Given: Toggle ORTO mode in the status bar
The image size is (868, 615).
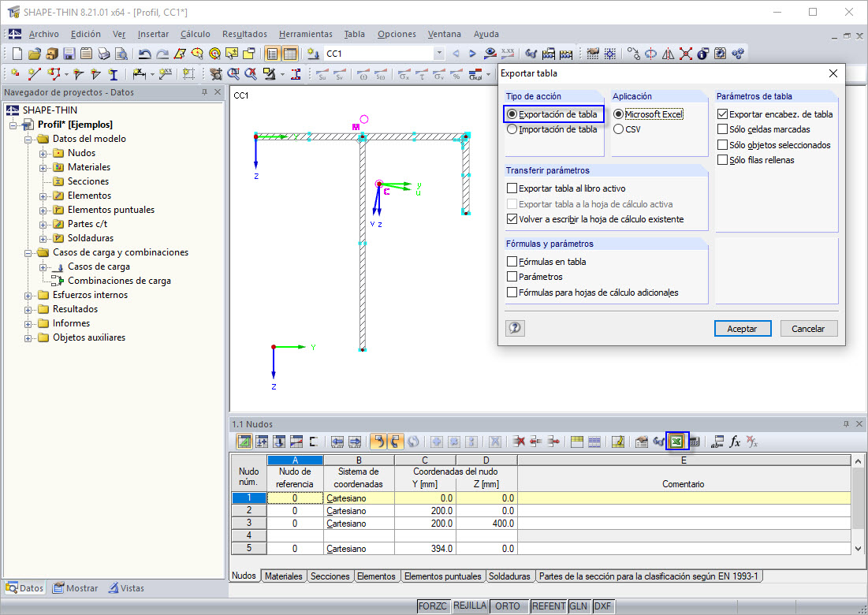Looking at the screenshot, I should (509, 606).
